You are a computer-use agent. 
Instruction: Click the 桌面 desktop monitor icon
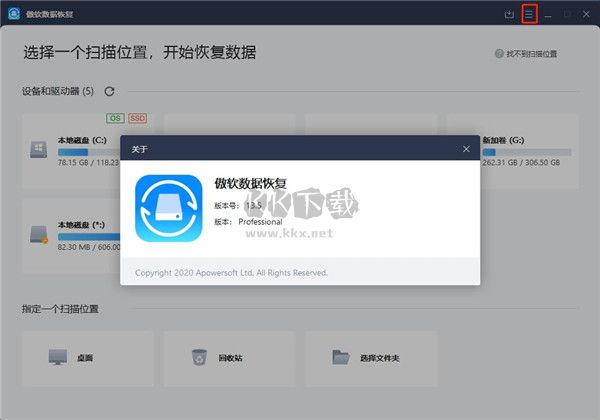pos(59,357)
